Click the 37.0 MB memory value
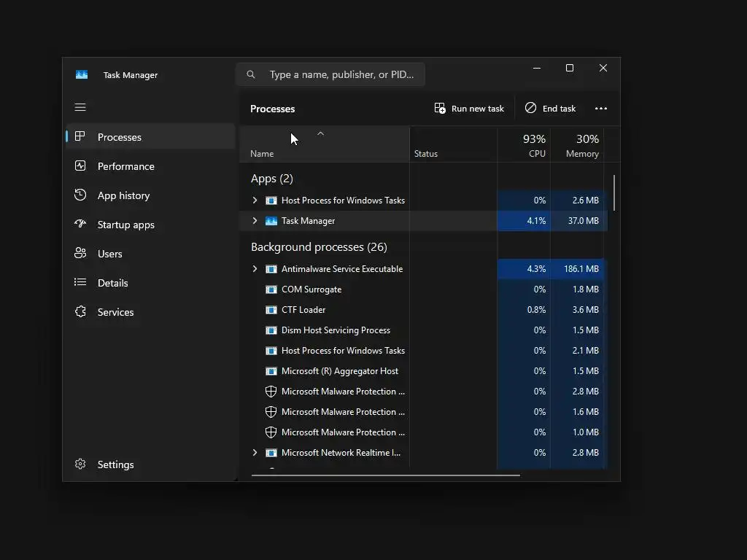 point(583,221)
